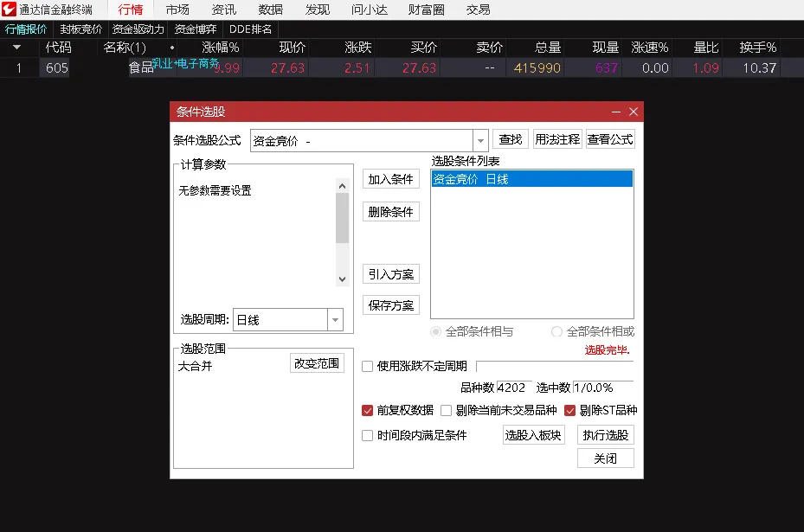804x532 pixels.
Task: Open the 问小达 top menu
Action: click(x=370, y=10)
